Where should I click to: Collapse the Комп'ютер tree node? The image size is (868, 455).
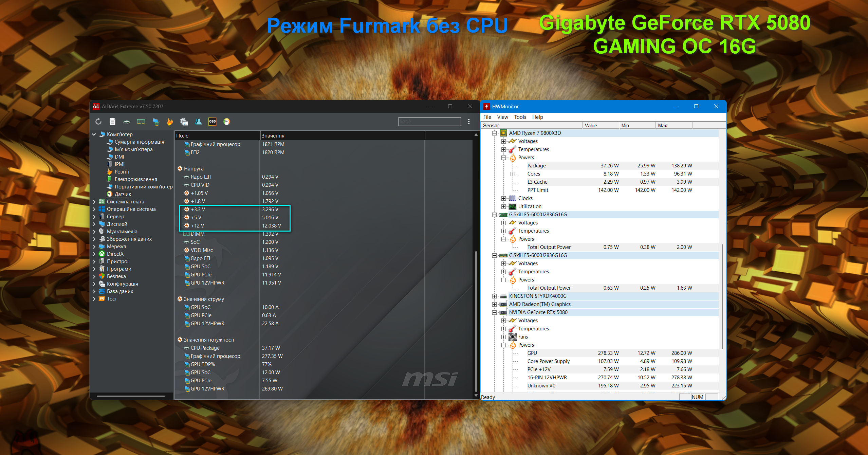(94, 134)
